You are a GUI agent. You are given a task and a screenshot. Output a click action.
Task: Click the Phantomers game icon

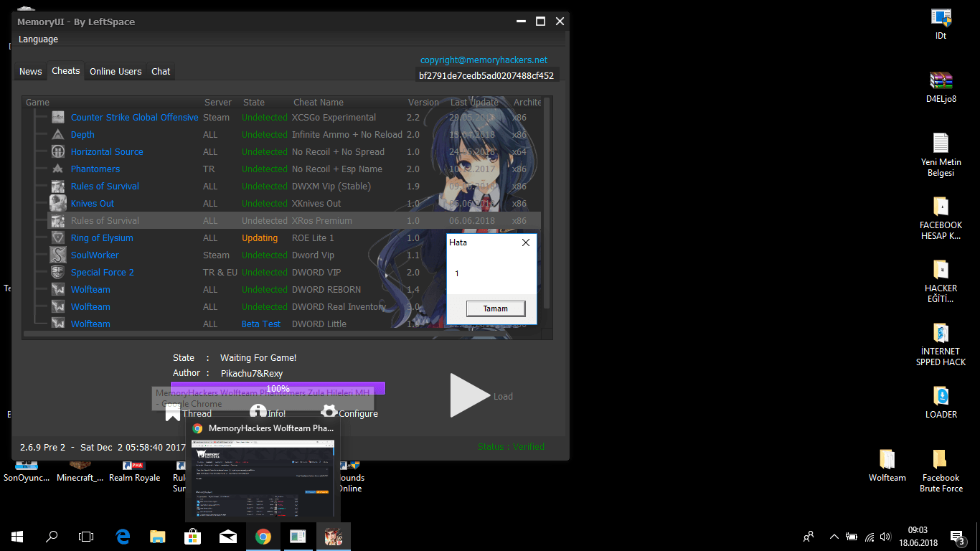coord(58,169)
